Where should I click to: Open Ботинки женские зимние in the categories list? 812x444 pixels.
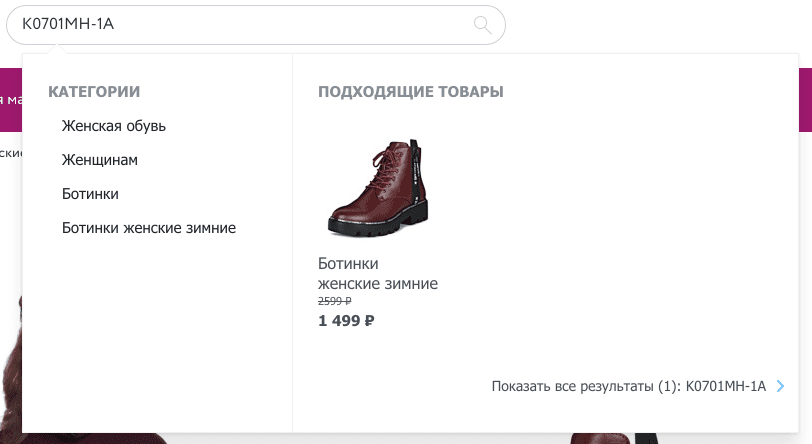click(149, 228)
